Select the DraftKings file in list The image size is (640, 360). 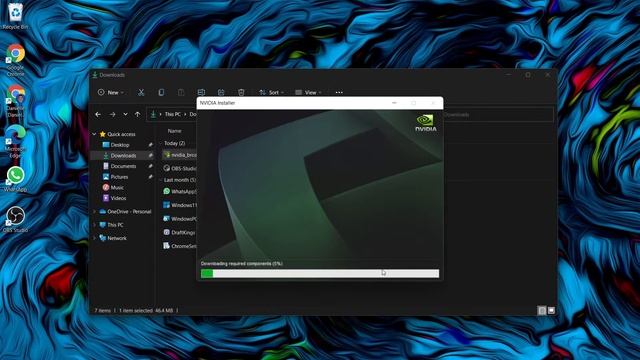pyautogui.click(x=180, y=233)
